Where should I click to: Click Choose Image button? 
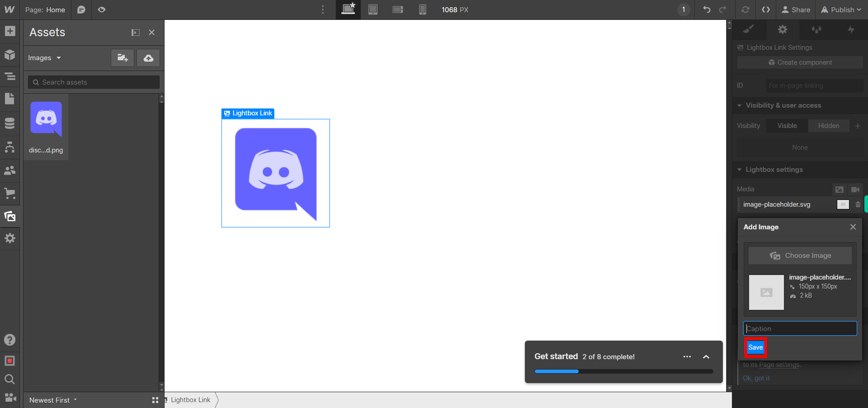click(x=800, y=256)
